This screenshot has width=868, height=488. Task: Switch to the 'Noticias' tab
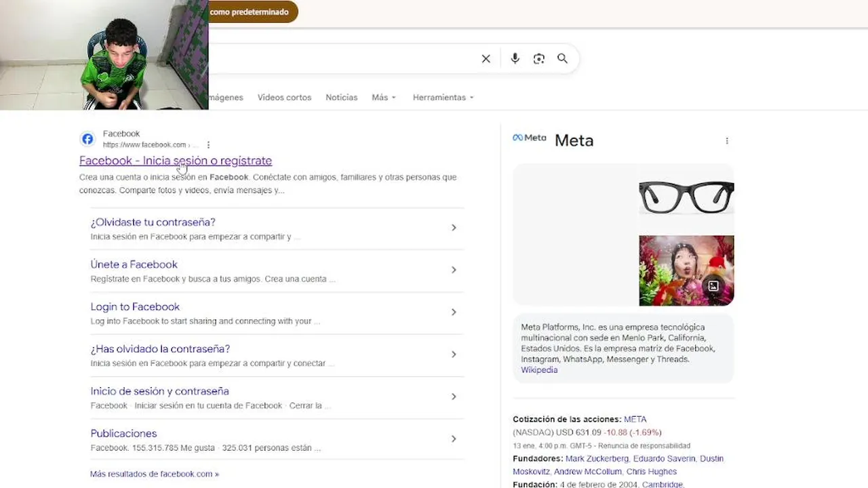pos(341,98)
